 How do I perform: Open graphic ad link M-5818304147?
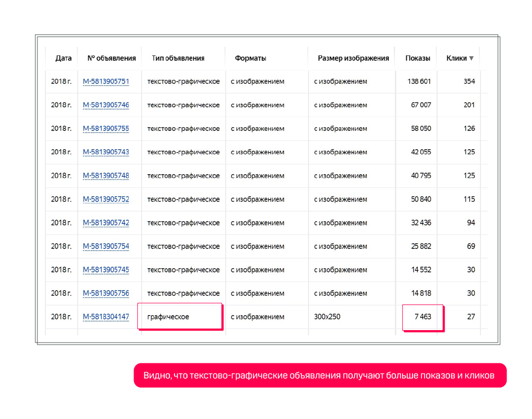[x=106, y=317]
